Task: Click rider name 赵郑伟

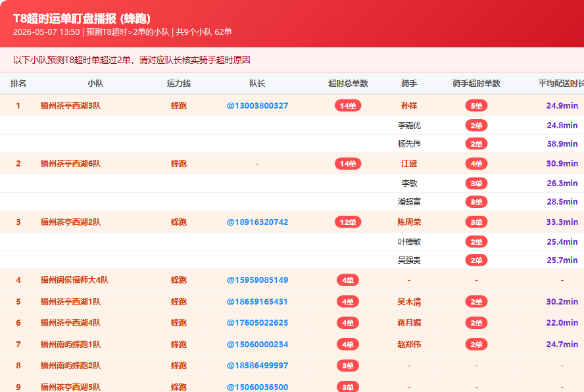Action: click(409, 344)
